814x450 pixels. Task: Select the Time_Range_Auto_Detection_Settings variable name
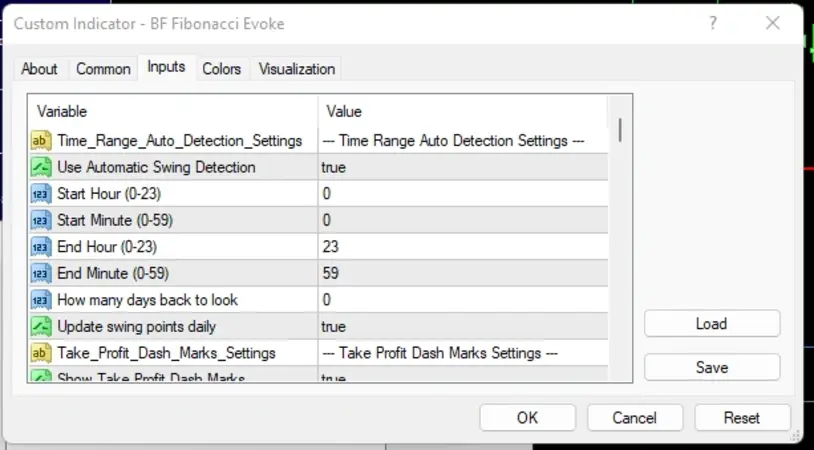[x=180, y=141]
